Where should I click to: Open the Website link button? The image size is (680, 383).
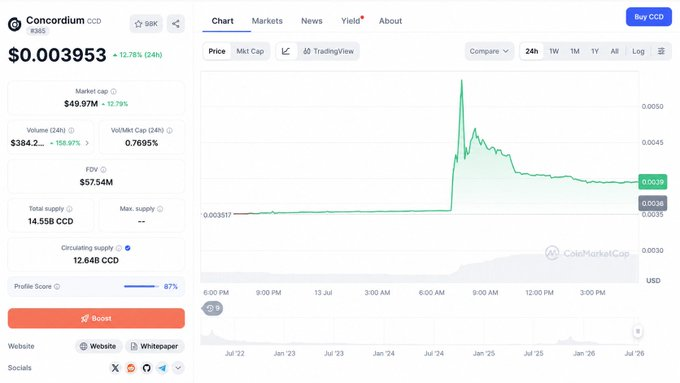(x=98, y=346)
